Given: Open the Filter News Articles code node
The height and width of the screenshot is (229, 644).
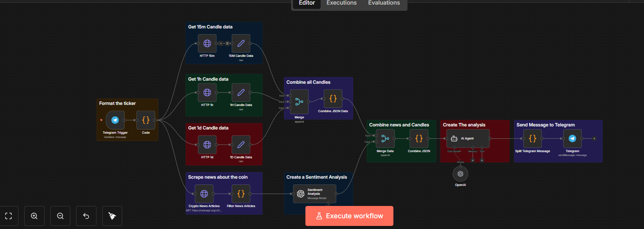Looking at the screenshot, I should coord(241,194).
